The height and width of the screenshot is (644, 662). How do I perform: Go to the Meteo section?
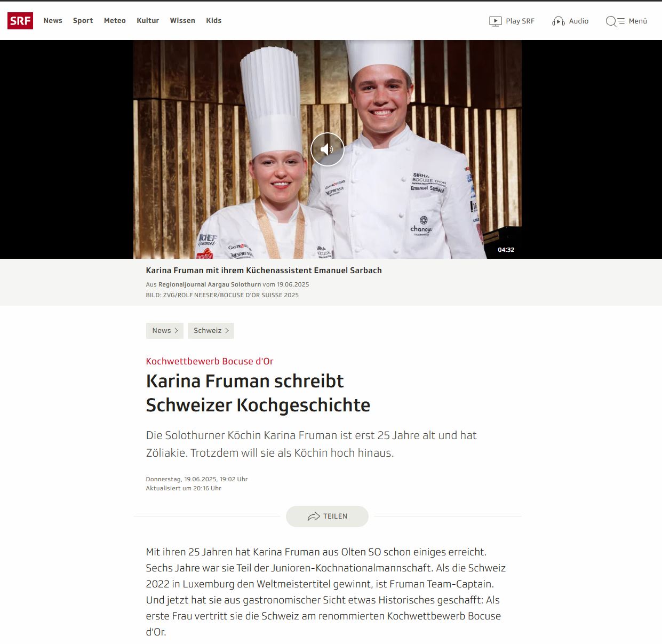click(x=115, y=21)
